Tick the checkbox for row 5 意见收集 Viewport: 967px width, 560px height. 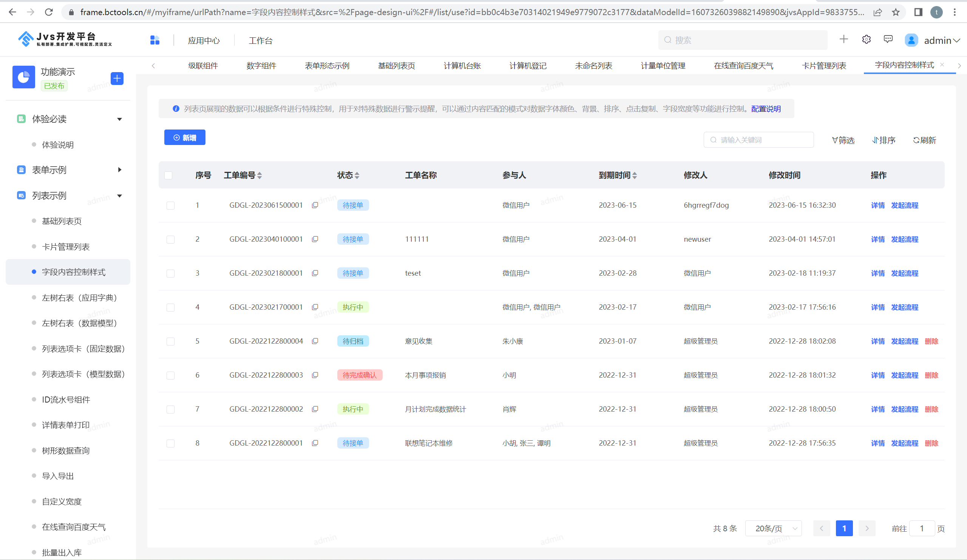pyautogui.click(x=171, y=341)
